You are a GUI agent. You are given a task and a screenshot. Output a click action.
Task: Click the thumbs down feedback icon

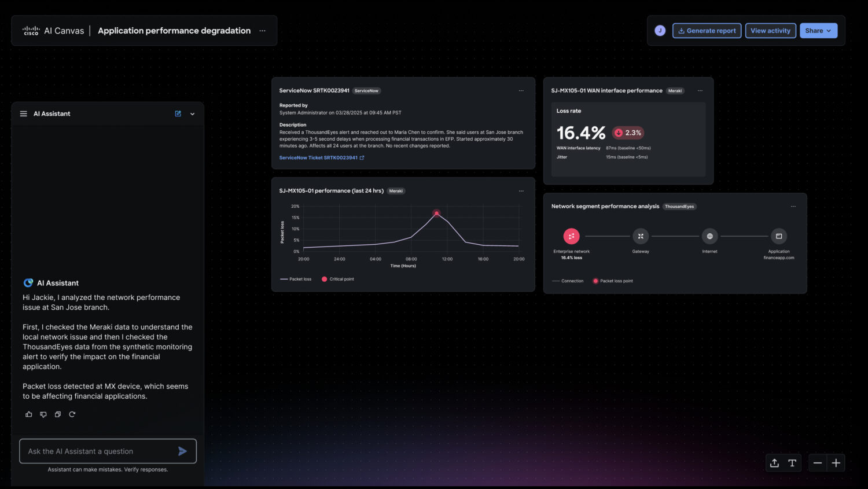click(x=43, y=414)
